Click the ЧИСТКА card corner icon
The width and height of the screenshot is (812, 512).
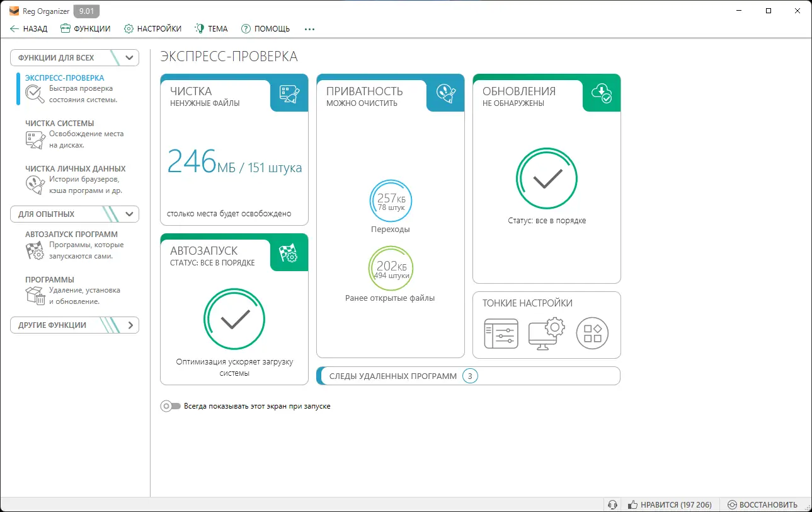pos(289,93)
